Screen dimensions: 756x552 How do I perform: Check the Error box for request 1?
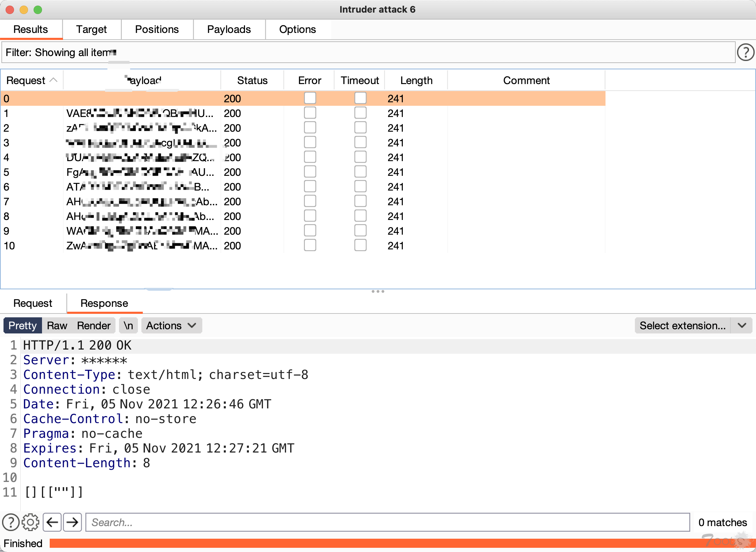coord(310,113)
